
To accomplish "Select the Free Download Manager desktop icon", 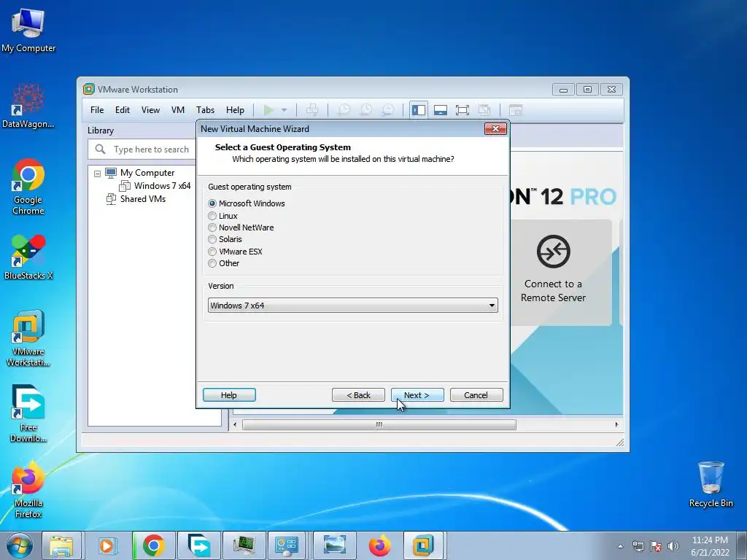I will (x=28, y=413).
